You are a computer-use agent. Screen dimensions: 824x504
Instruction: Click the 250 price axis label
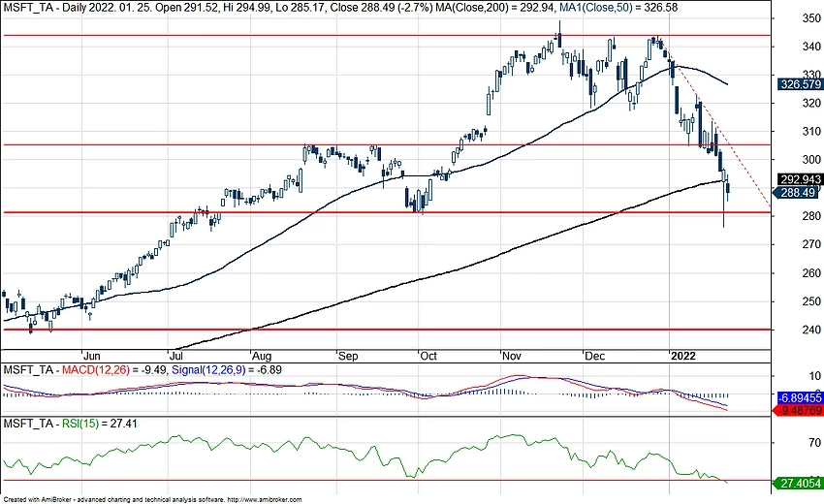pyautogui.click(x=811, y=301)
